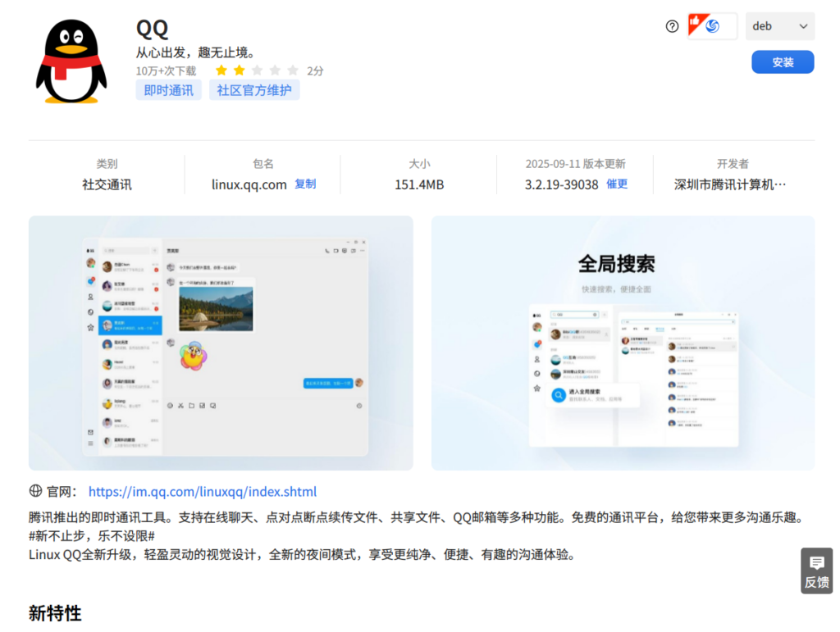Screen dimensions: 840x632
Task: Click the second yellow rating star
Action: pos(240,70)
